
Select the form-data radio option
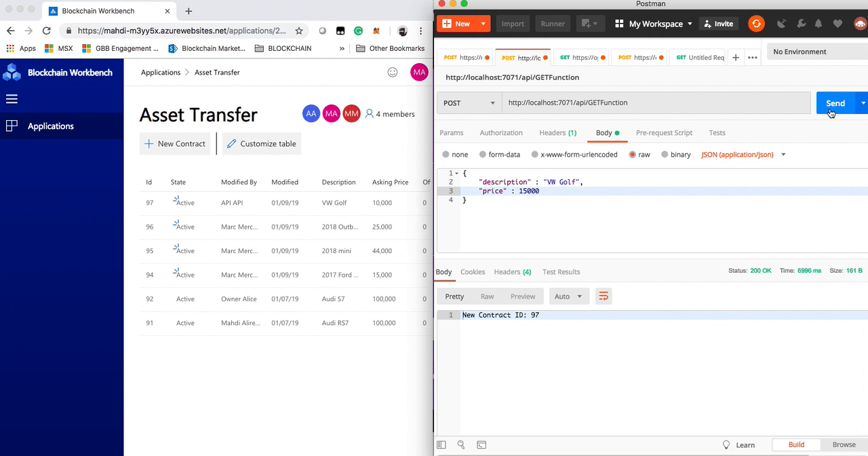[482, 155]
